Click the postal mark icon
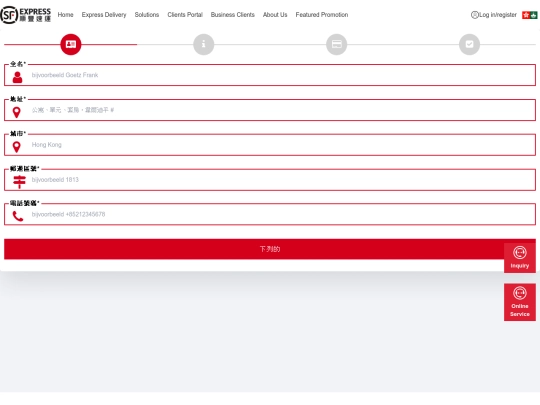 19,182
